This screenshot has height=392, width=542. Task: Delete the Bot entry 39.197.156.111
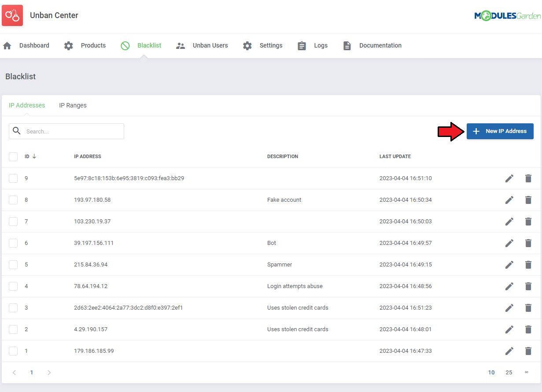[528, 243]
